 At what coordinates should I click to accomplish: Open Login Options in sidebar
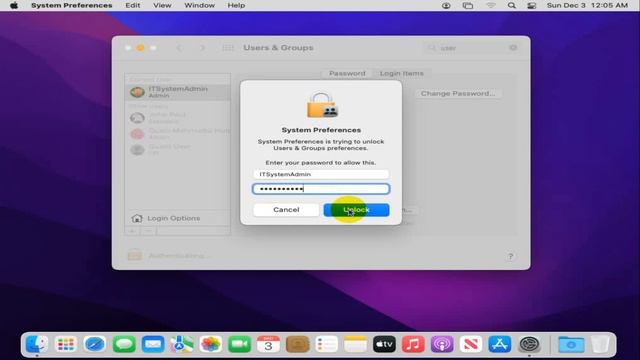click(x=178, y=218)
